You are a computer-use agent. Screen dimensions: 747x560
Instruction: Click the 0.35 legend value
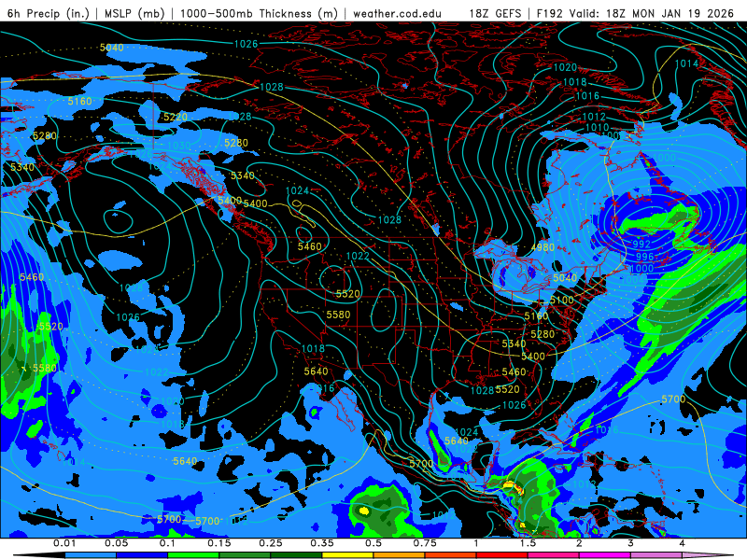[322, 543]
